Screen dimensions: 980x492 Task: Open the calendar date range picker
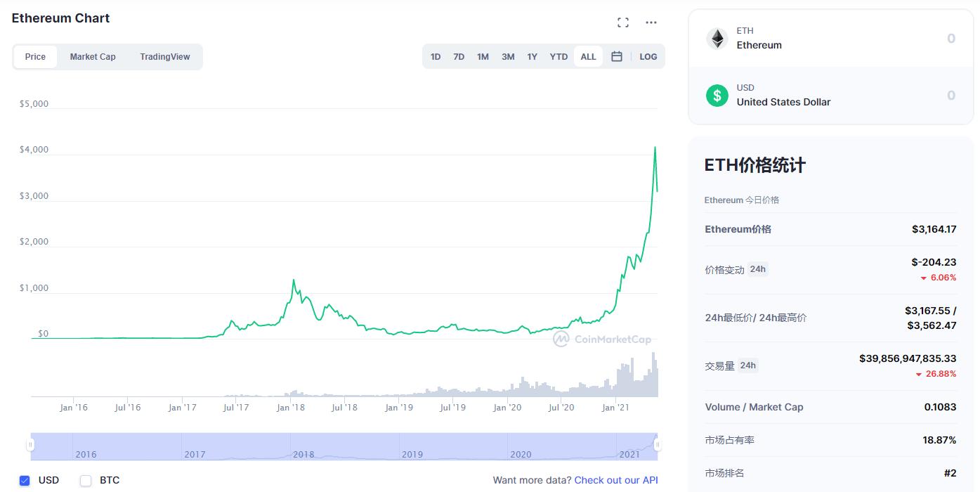pyautogui.click(x=617, y=56)
